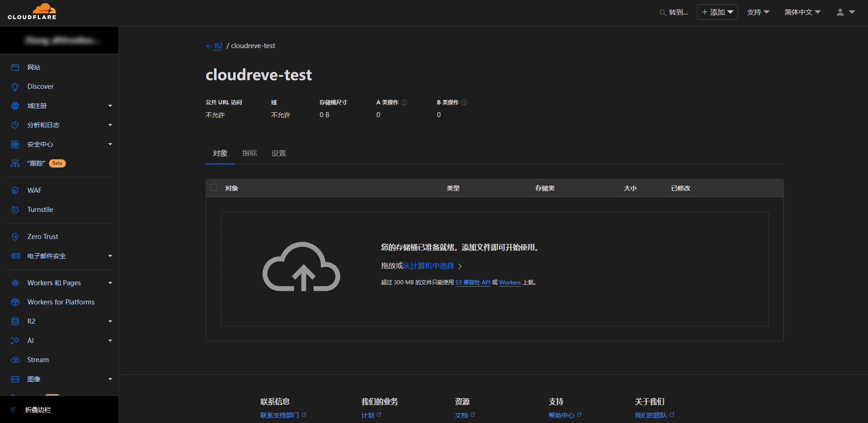
Task: Select Workers for Platforms in the sidebar
Action: pyautogui.click(x=60, y=302)
